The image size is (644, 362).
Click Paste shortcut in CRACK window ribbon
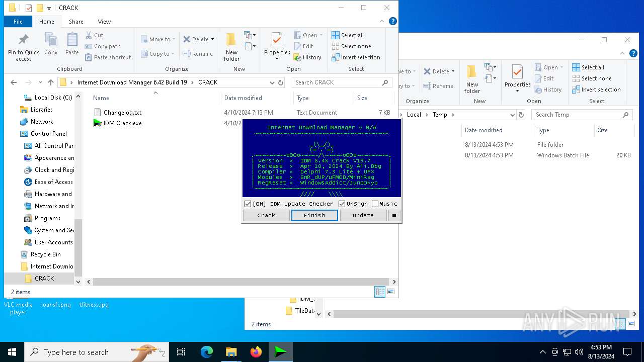[108, 57]
